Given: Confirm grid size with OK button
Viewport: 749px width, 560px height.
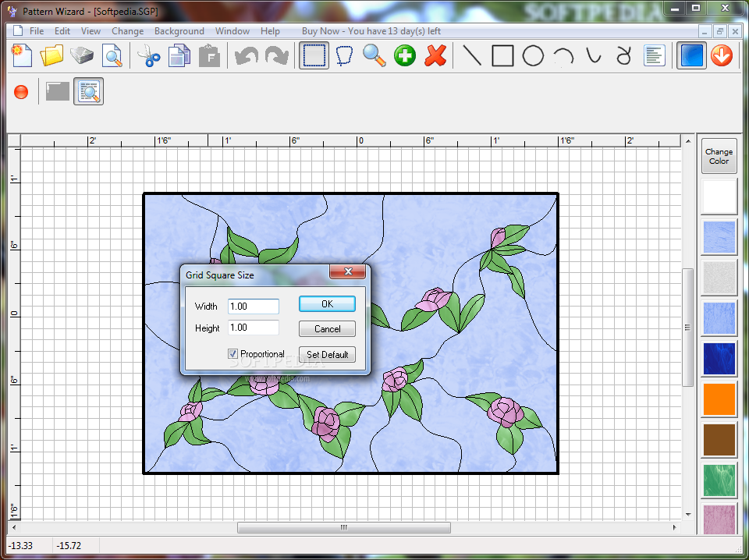Looking at the screenshot, I should coord(327,304).
